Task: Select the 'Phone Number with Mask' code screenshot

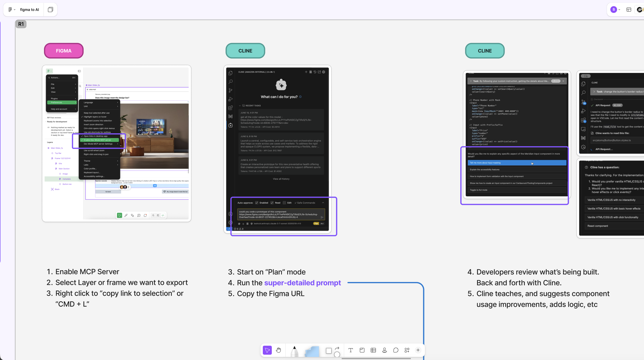Action: [517, 135]
